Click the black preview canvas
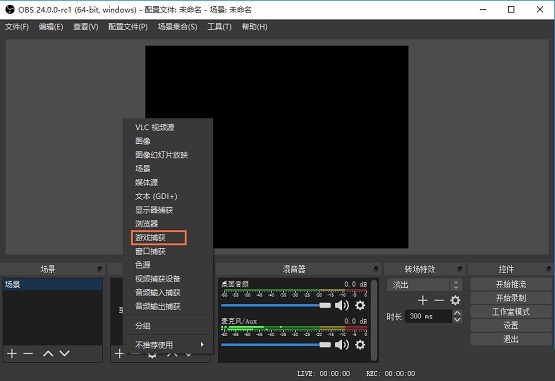This screenshot has height=381, width=555. [x=276, y=147]
